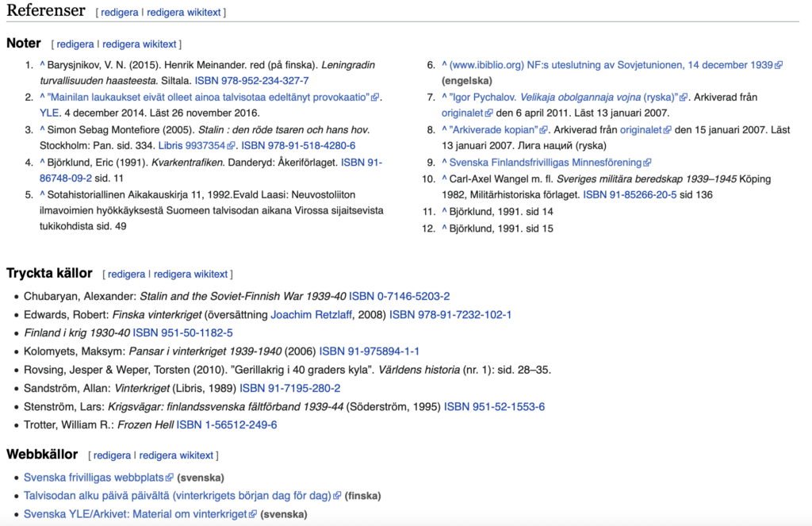The image size is (812, 526).
Task: Click ISBN 0-7146-5203-2 for Chubaryan book
Action: (399, 296)
